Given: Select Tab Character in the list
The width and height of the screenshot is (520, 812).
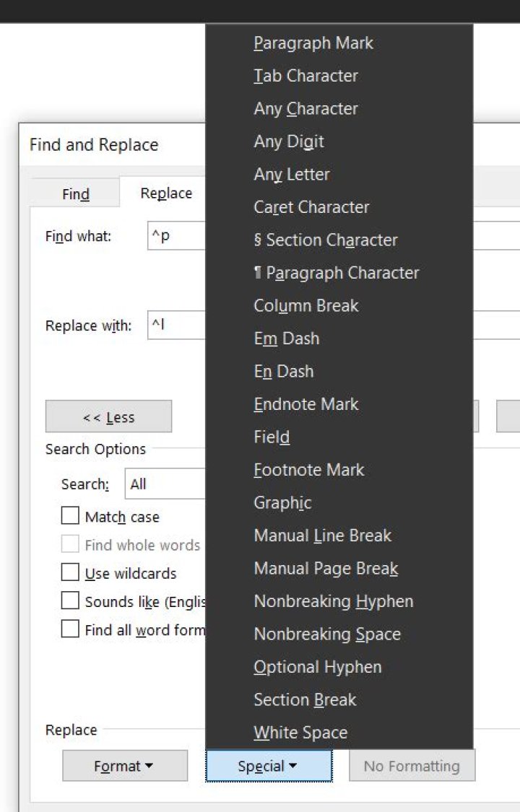Looking at the screenshot, I should [x=305, y=76].
